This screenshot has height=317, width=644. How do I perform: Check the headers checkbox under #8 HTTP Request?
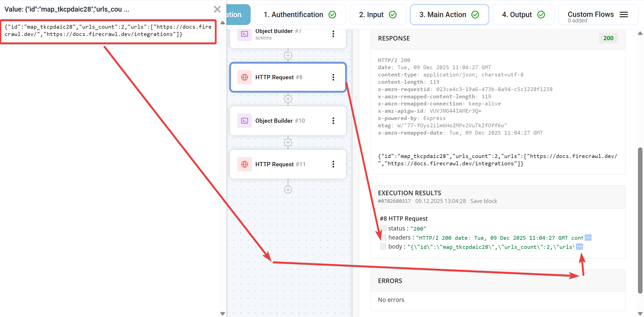pos(383,237)
